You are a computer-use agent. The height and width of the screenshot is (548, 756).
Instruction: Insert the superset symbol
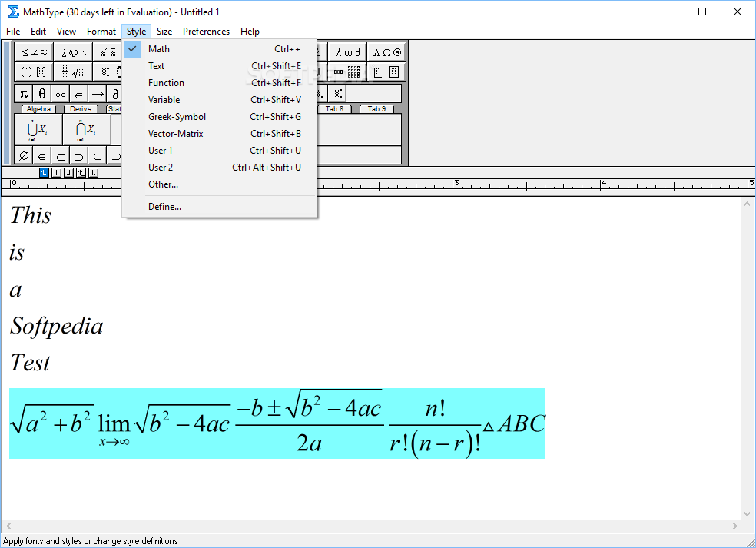point(78,155)
